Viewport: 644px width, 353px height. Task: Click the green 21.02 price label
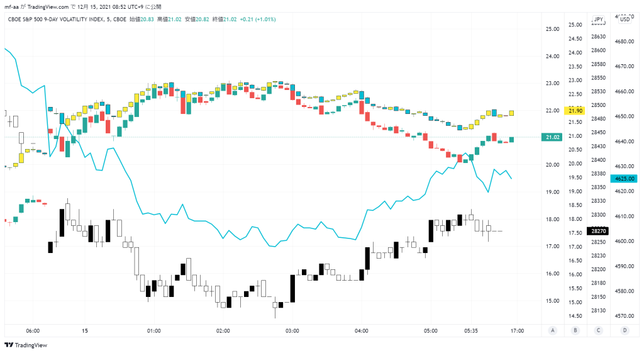click(552, 137)
